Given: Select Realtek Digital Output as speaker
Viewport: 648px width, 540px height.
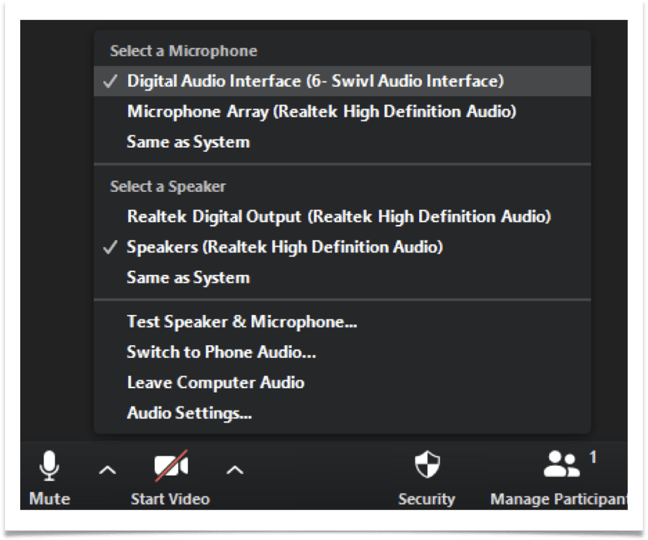Looking at the screenshot, I should coord(338,216).
